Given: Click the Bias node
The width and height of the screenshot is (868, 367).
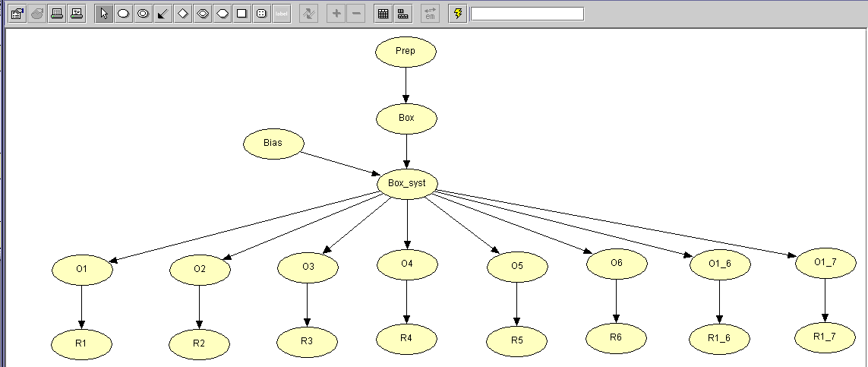Looking at the screenshot, I should pos(273,143).
